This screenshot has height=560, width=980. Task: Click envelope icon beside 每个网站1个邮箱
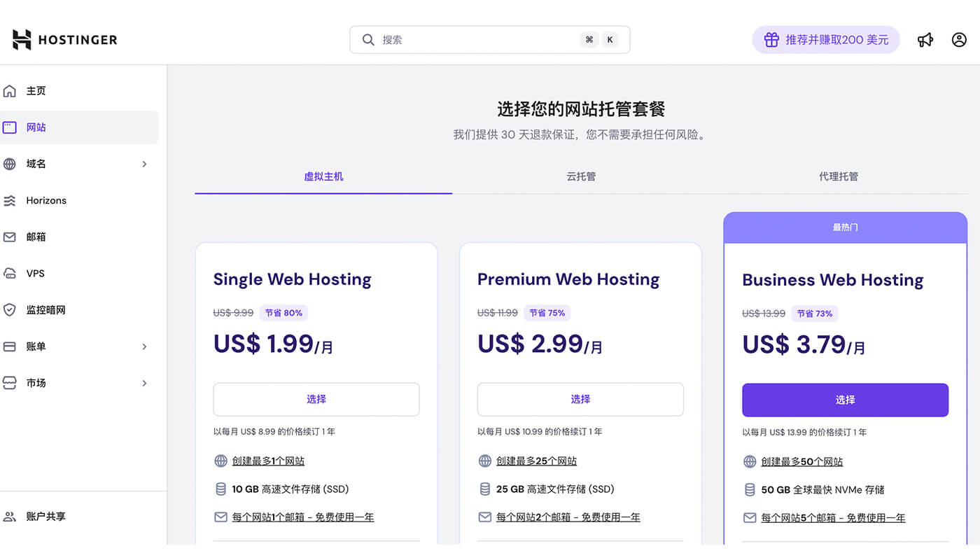220,517
